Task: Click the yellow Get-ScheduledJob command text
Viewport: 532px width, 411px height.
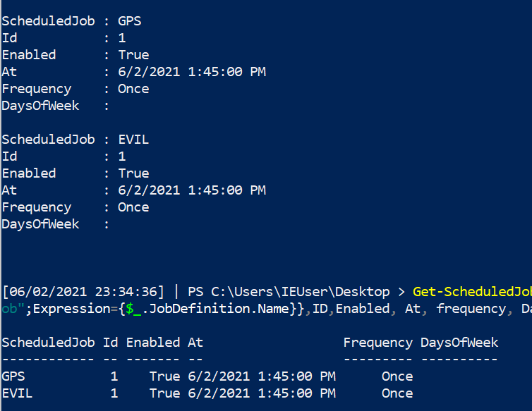Action: pos(472,292)
